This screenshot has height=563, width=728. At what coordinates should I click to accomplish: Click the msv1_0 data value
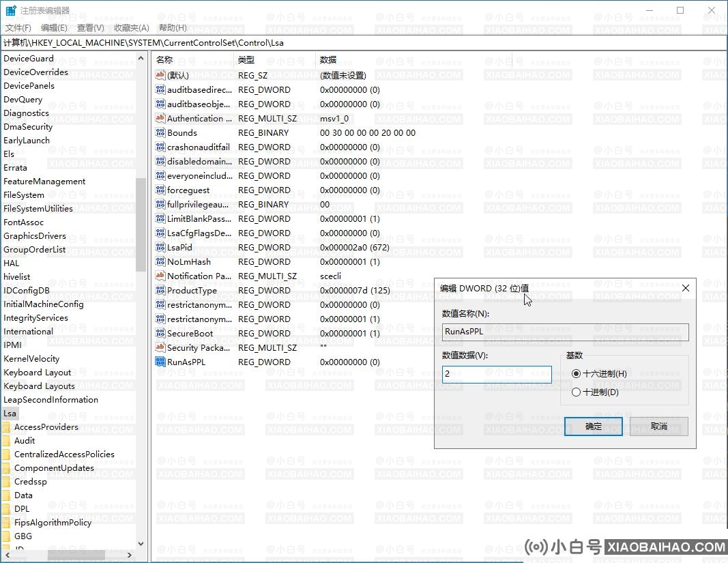tap(334, 119)
